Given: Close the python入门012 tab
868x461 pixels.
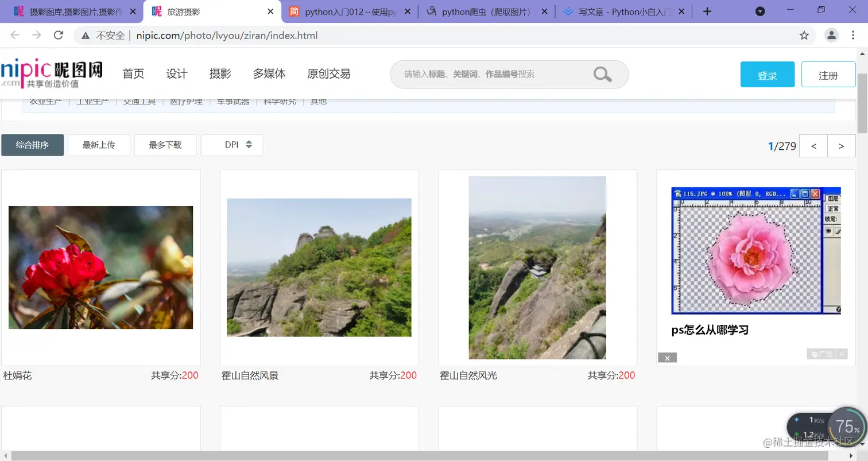Looking at the screenshot, I should tap(407, 11).
